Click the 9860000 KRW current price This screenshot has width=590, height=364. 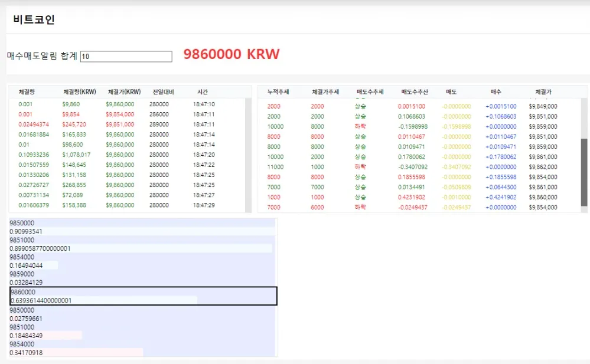click(x=232, y=54)
